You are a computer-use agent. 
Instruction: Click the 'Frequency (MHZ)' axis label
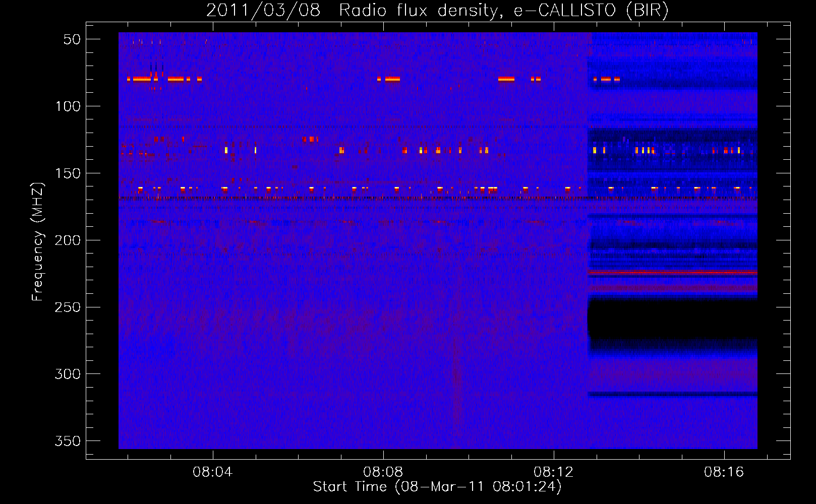(x=38, y=241)
